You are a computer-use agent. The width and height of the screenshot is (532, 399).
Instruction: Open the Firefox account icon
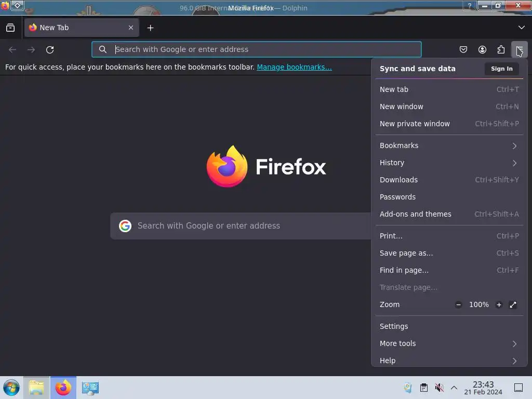pos(482,50)
